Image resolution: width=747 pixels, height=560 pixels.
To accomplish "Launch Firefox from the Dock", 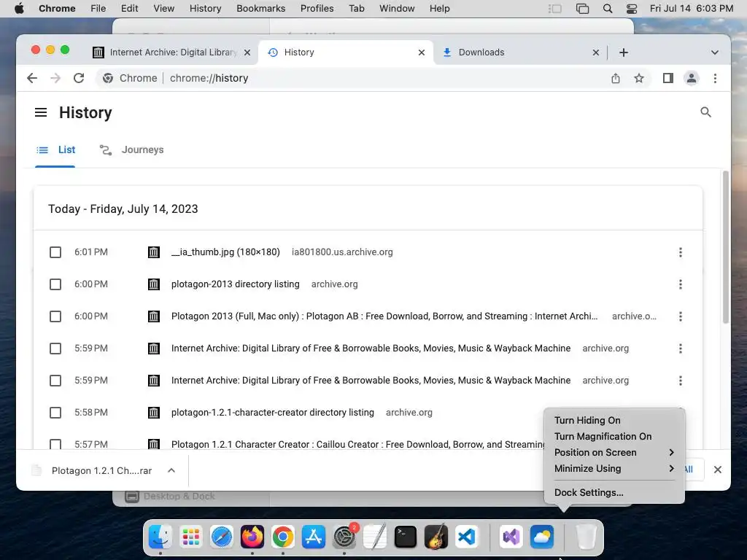I will (252, 537).
